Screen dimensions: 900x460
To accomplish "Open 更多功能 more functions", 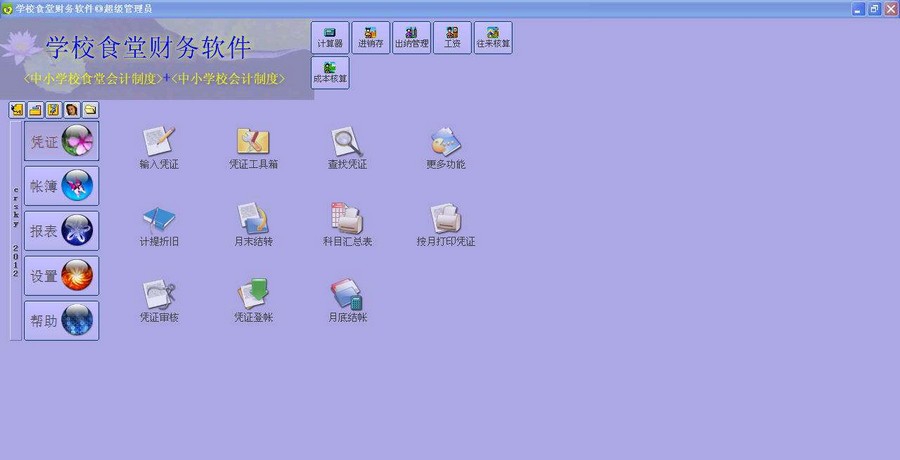I will 446,148.
